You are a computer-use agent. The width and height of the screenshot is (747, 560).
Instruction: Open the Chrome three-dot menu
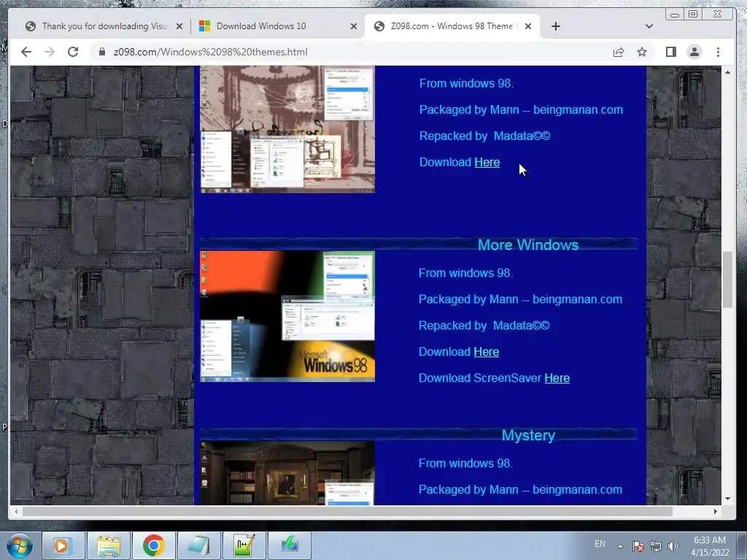[x=718, y=52]
